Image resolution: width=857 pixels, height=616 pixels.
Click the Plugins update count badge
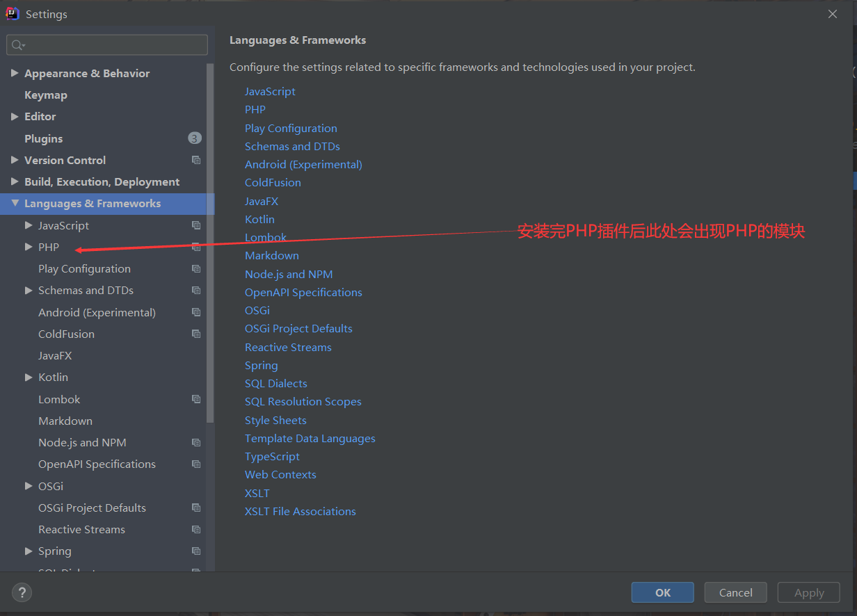pyautogui.click(x=195, y=138)
